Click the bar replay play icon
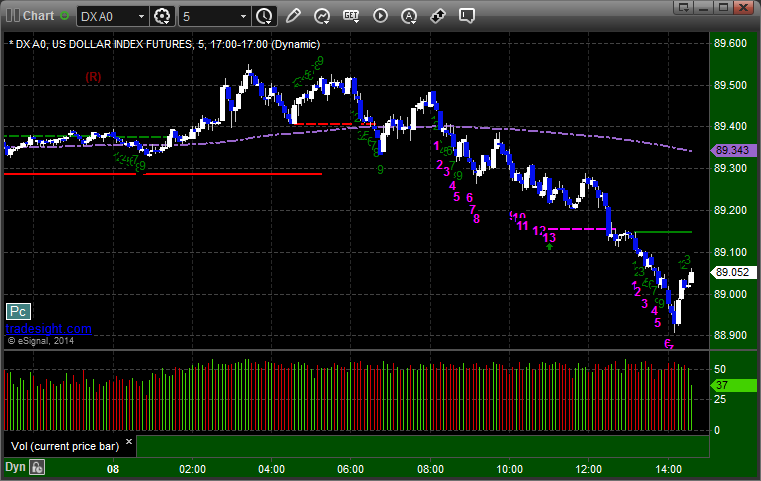761x481 pixels. click(x=380, y=16)
